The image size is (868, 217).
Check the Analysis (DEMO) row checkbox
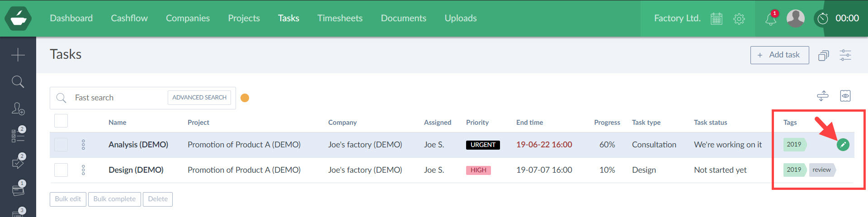61,145
